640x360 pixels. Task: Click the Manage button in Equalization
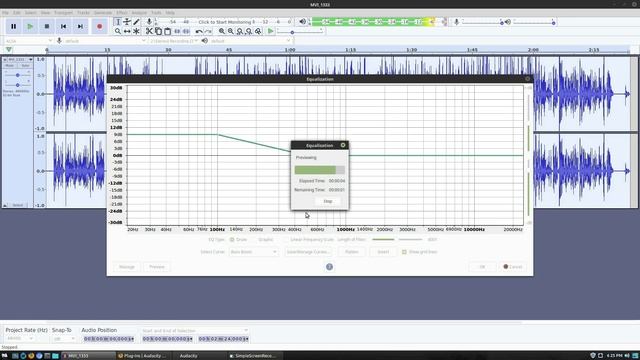click(x=127, y=267)
